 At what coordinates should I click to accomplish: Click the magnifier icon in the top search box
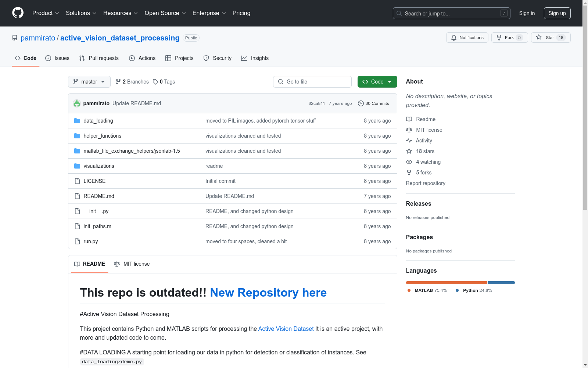click(x=399, y=13)
